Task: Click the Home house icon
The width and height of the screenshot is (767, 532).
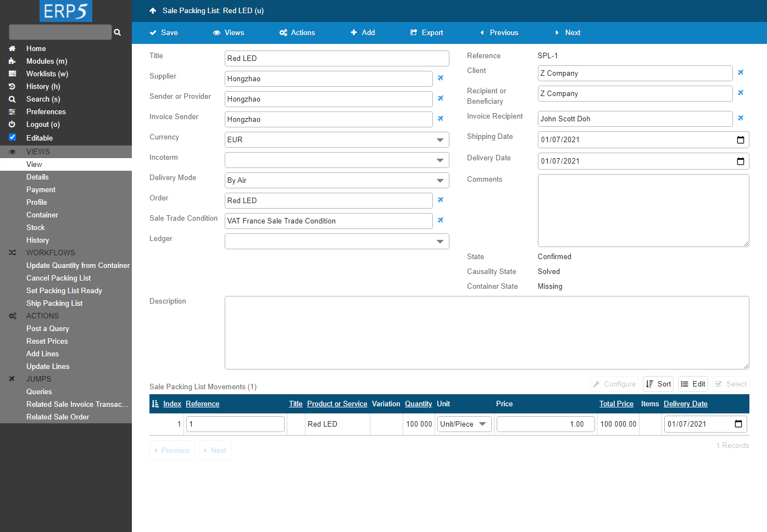Action: [x=12, y=48]
